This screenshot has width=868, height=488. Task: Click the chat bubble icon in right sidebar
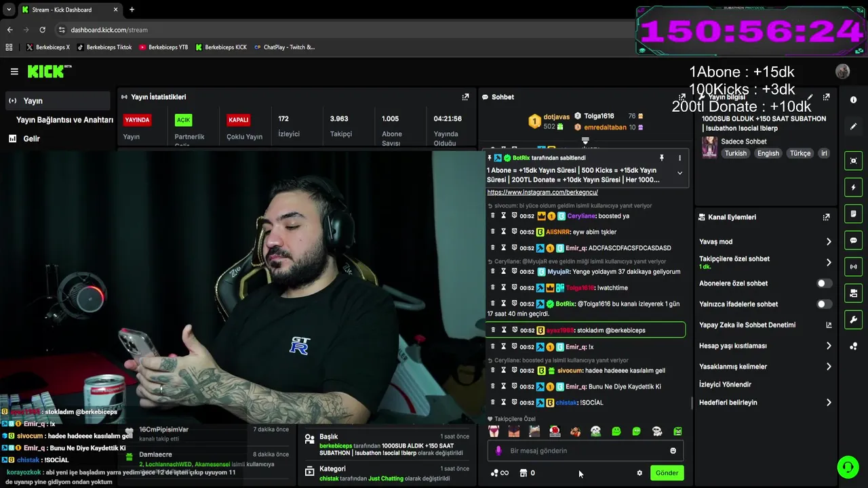coord(853,240)
